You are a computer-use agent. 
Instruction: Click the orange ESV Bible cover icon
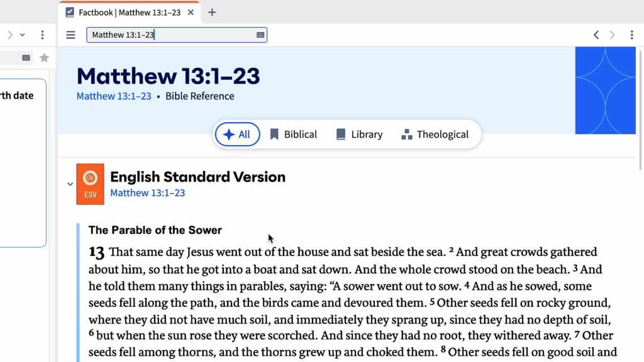tap(90, 184)
